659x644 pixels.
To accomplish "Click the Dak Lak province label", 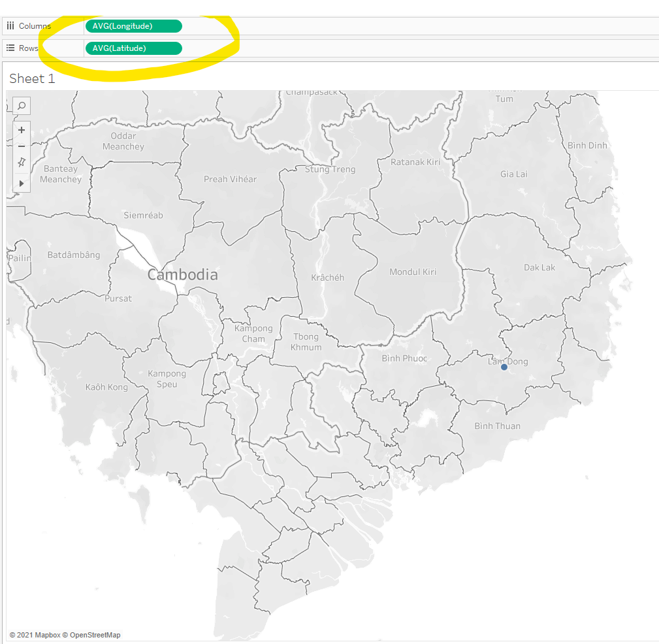I will pos(539,267).
